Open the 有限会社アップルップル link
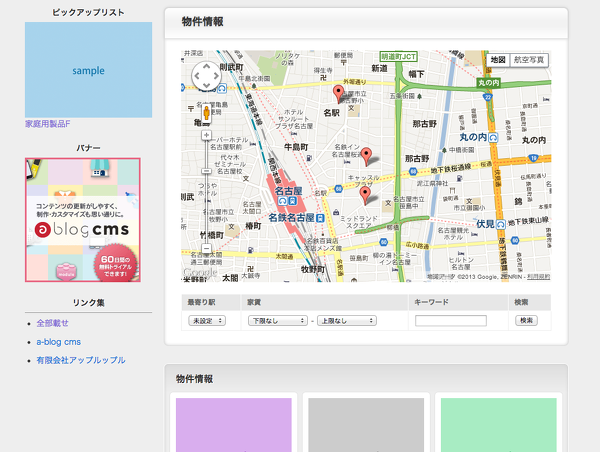Viewport: 600px width, 452px height. 81,360
